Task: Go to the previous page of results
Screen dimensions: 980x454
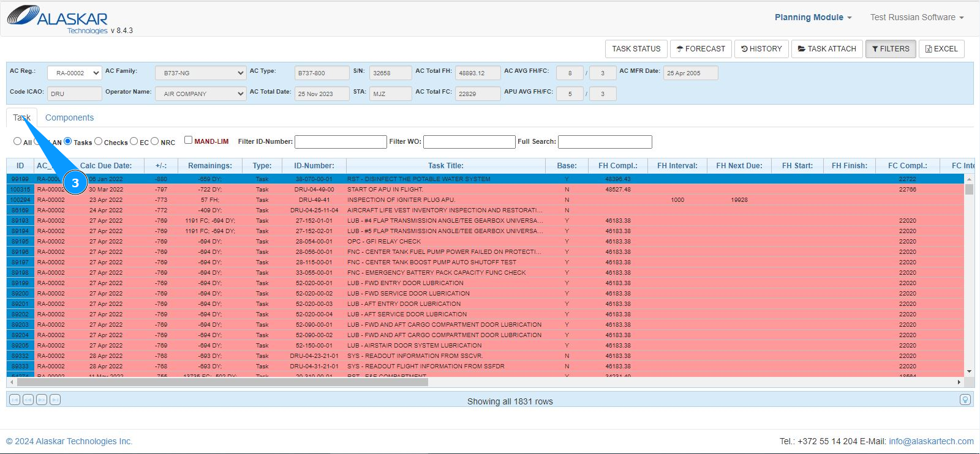Action: (28, 400)
